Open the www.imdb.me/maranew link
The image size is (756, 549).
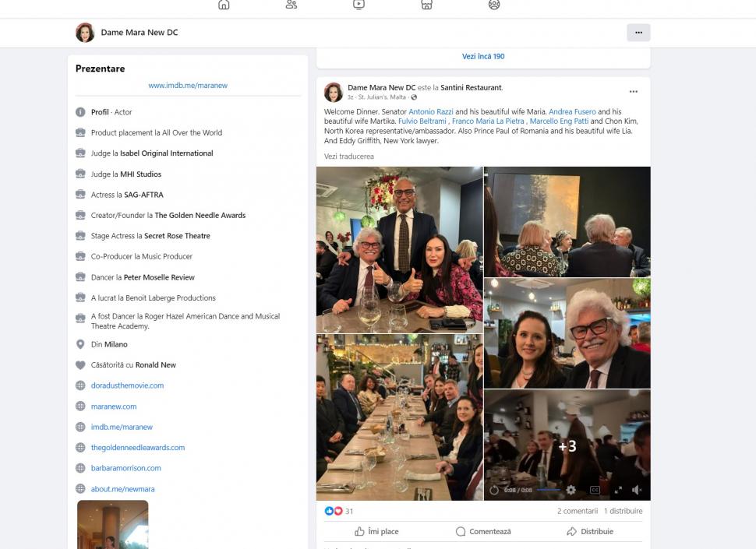pos(188,85)
